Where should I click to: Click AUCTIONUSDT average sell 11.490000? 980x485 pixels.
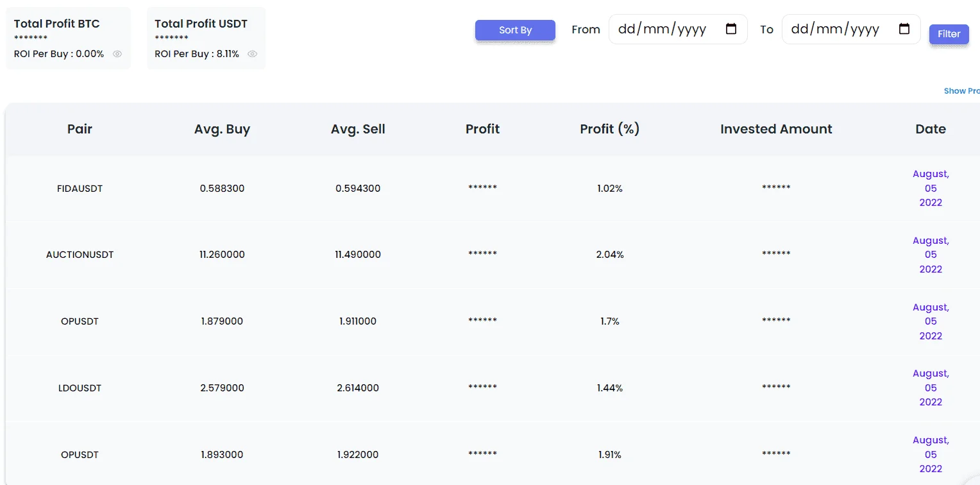click(358, 255)
